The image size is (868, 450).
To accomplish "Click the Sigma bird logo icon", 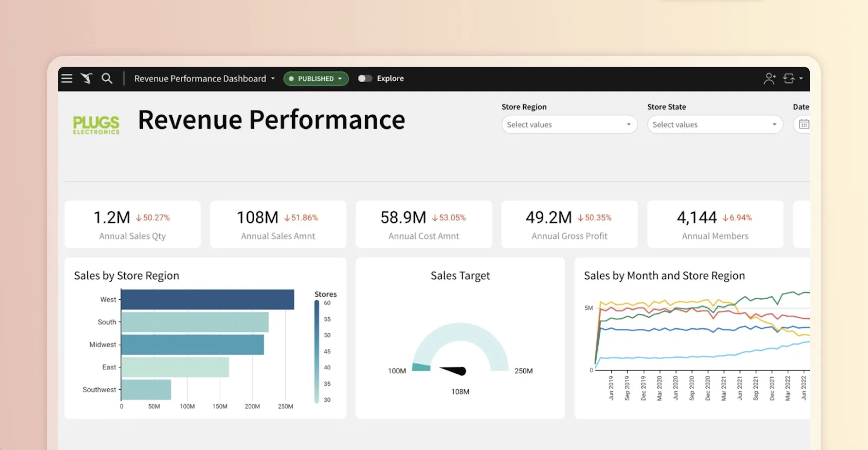I will point(86,78).
